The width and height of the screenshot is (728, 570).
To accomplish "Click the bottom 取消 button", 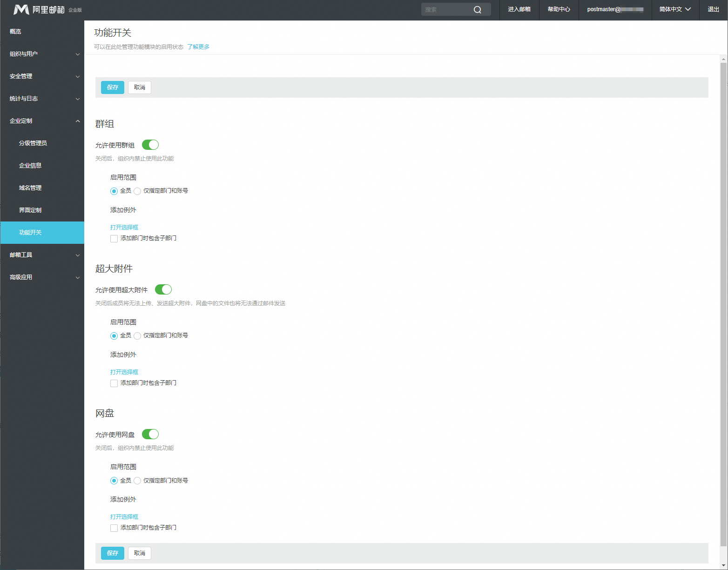I will click(140, 553).
